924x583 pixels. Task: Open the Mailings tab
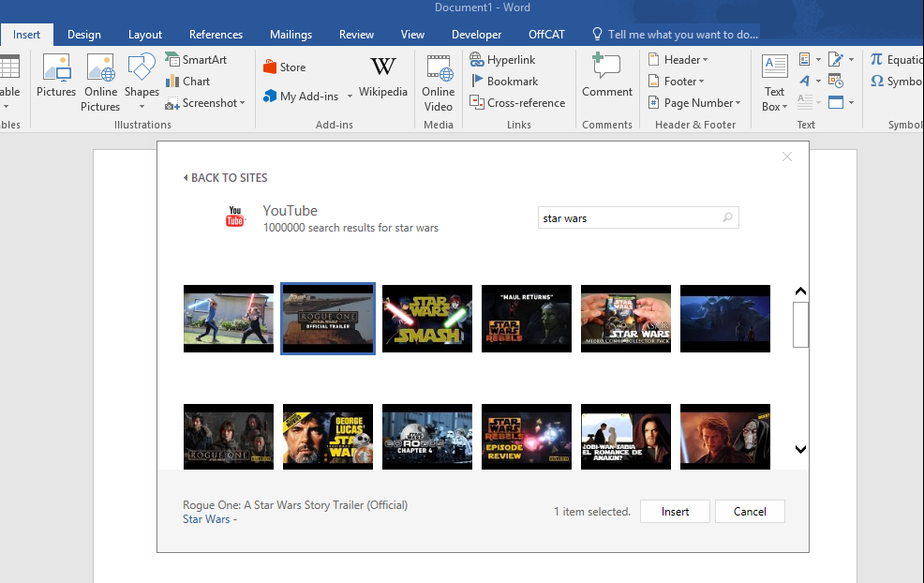tap(291, 35)
